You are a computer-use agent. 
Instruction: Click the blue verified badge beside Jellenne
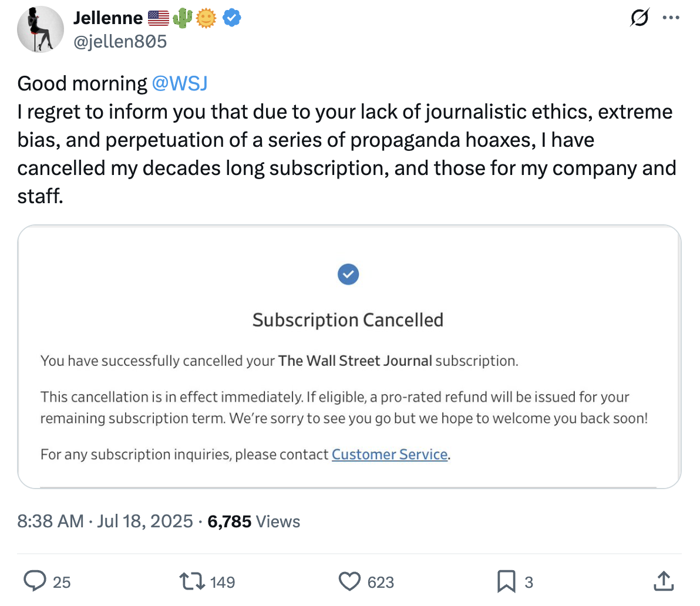pyautogui.click(x=233, y=18)
